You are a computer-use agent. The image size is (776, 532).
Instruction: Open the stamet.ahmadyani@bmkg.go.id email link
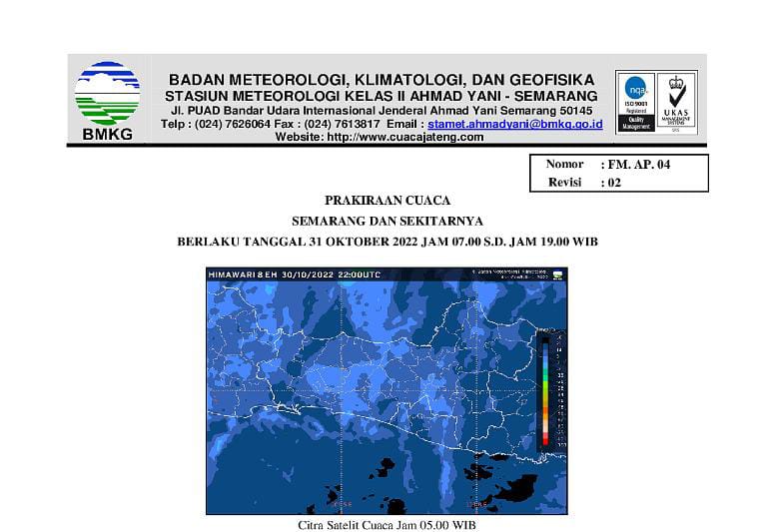pyautogui.click(x=515, y=124)
